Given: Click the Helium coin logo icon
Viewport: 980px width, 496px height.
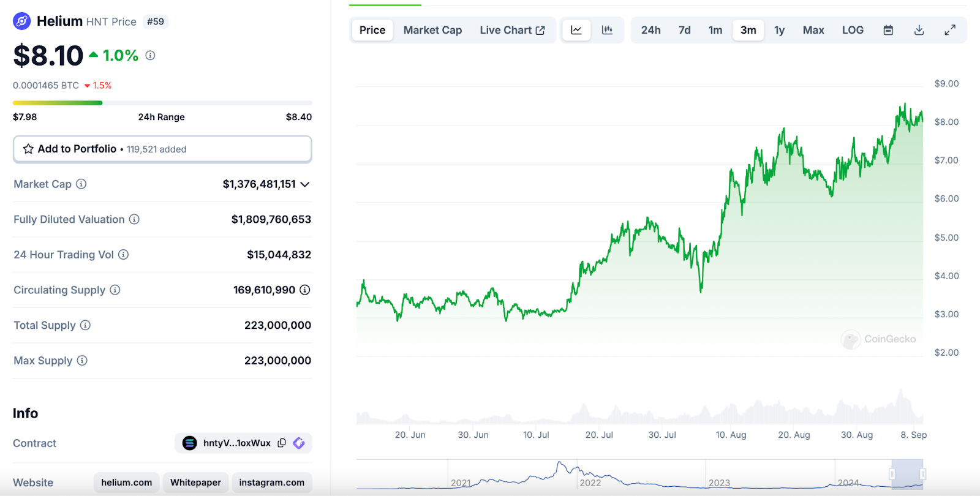Looking at the screenshot, I should (22, 21).
